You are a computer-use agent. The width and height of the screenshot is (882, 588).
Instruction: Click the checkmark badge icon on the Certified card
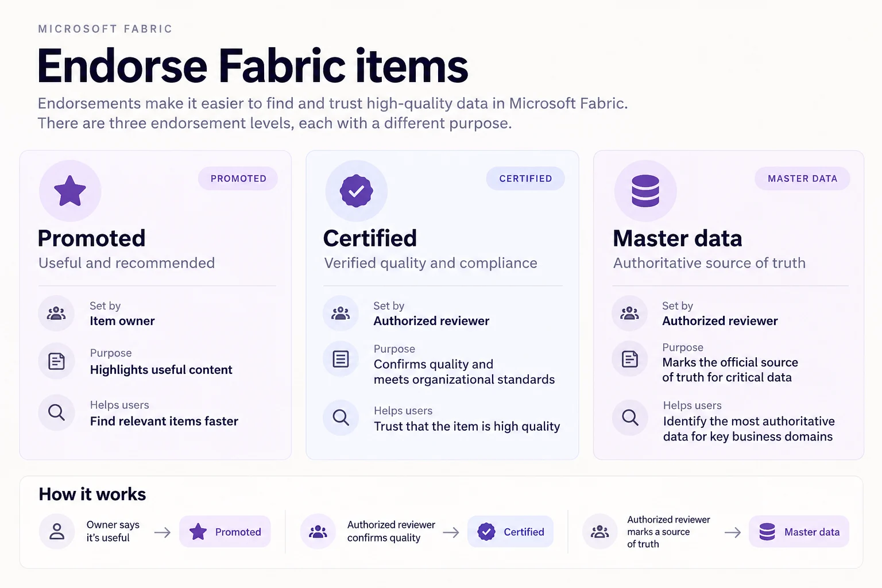coord(356,191)
